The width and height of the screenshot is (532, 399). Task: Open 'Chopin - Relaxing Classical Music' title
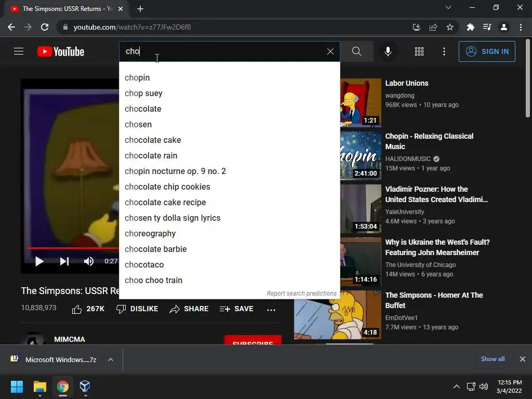[429, 141]
